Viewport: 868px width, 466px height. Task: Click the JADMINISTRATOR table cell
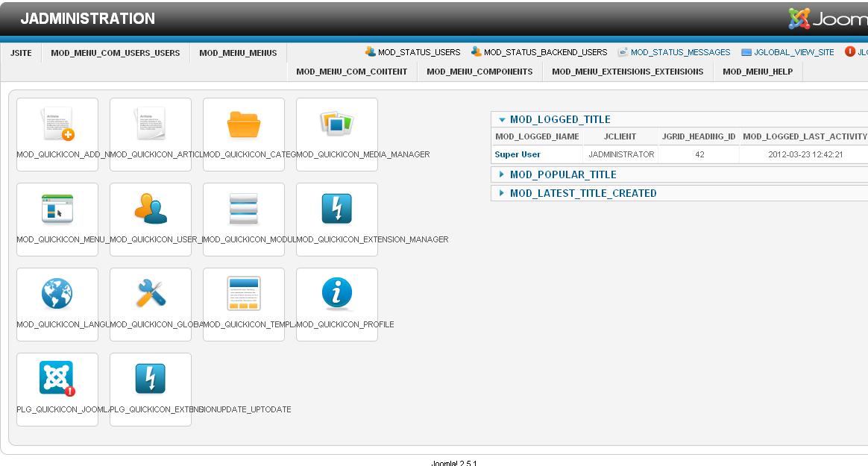(621, 154)
